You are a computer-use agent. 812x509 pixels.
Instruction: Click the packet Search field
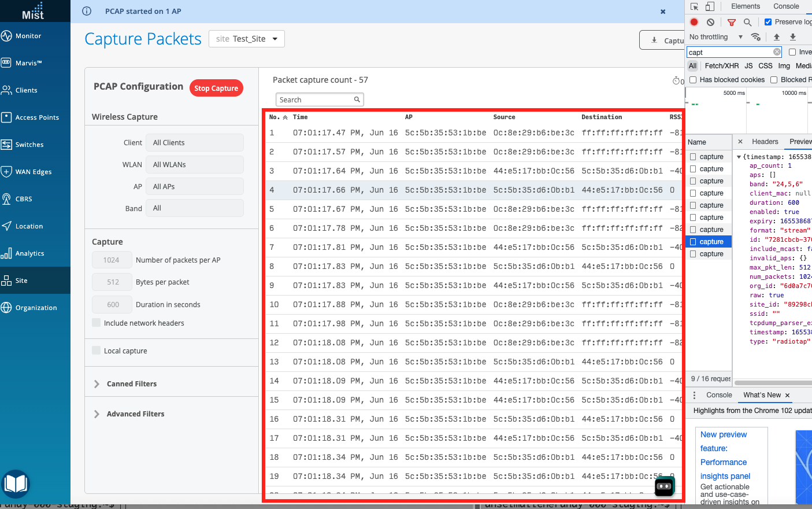coord(319,99)
